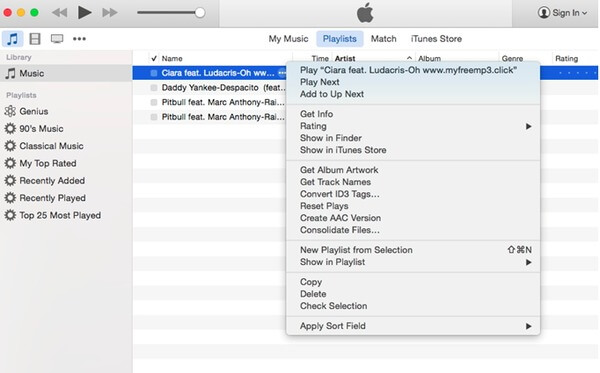Sort by the Time column header
Viewport: 600px width, 373px height.
tap(320, 59)
